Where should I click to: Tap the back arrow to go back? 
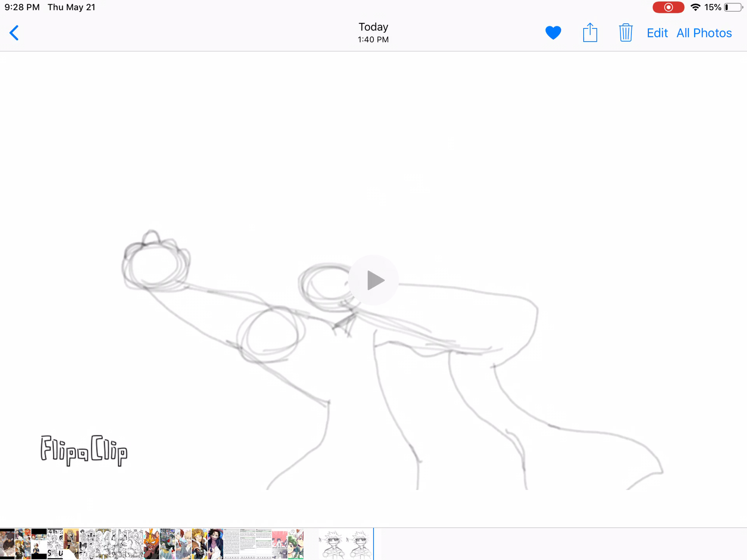(14, 33)
